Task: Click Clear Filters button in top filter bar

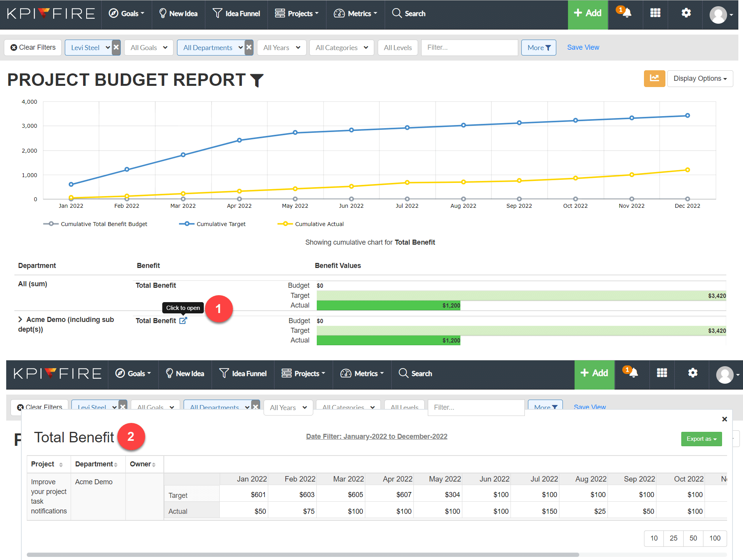Action: point(33,47)
